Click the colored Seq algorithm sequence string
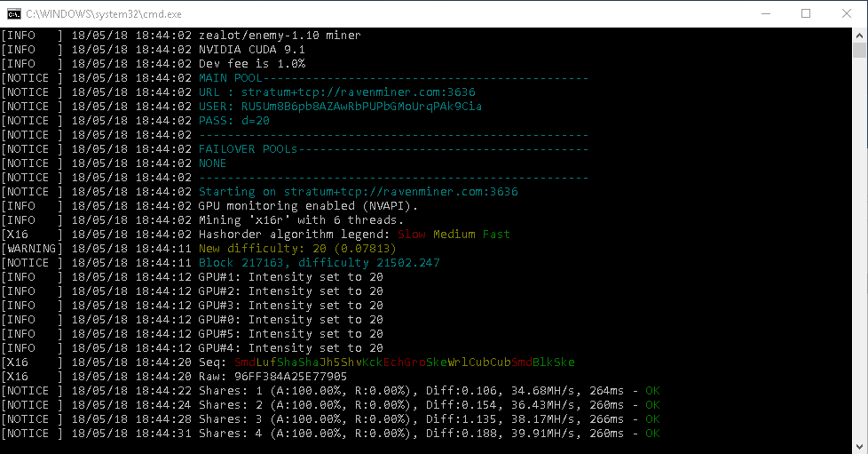 (x=404, y=362)
